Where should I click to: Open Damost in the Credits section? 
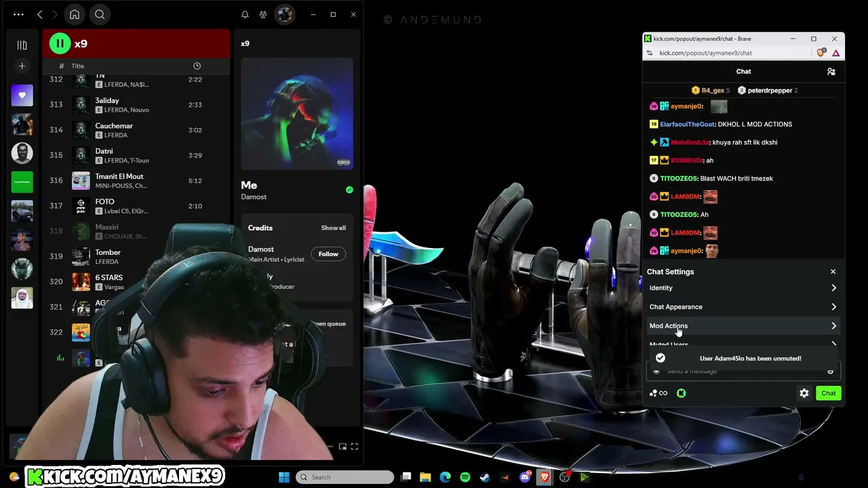261,249
